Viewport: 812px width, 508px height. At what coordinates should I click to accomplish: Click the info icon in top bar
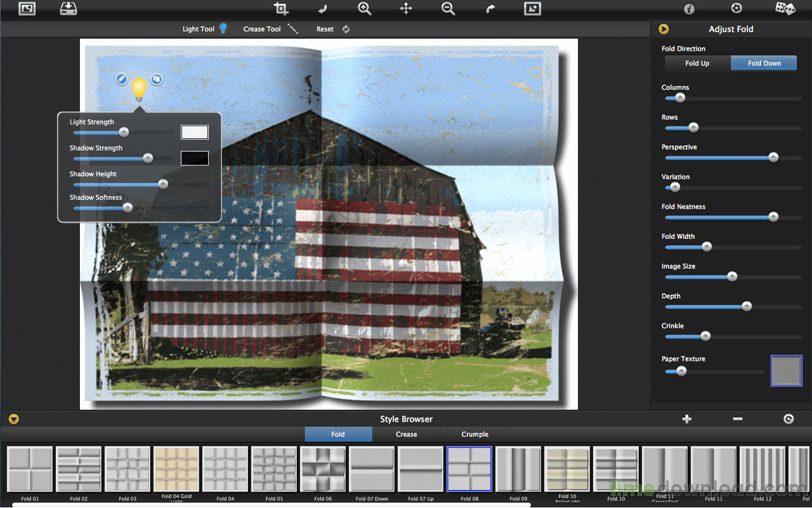tap(689, 9)
